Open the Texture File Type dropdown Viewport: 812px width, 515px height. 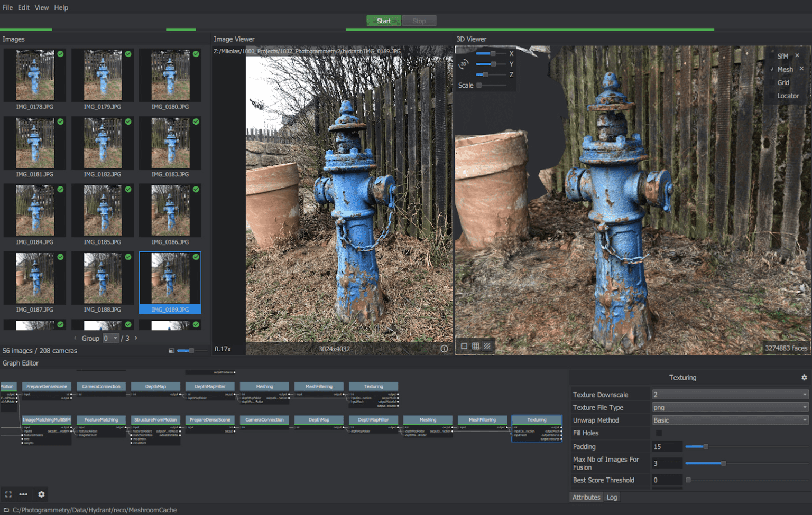730,407
